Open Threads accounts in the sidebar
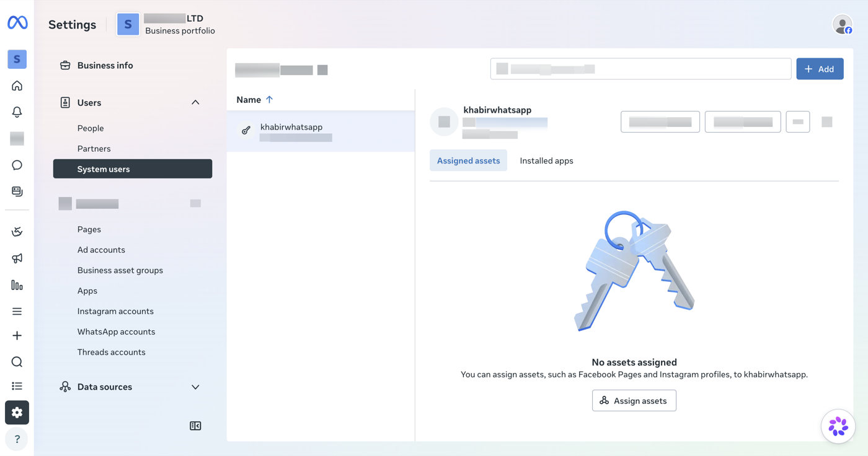This screenshot has height=456, width=868. (112, 352)
